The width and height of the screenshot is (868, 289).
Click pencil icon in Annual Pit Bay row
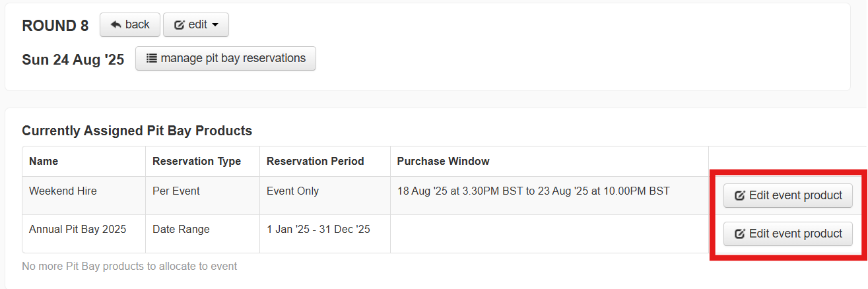[739, 234]
